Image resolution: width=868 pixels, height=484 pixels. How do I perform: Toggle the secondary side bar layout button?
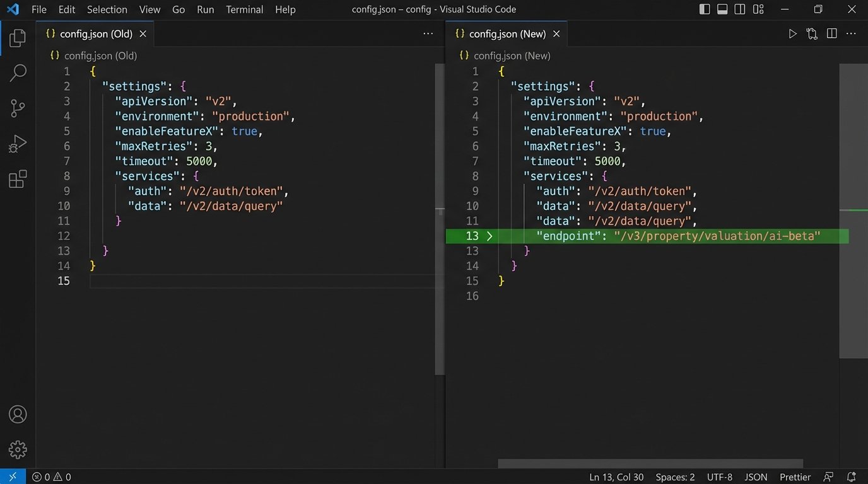(x=740, y=9)
